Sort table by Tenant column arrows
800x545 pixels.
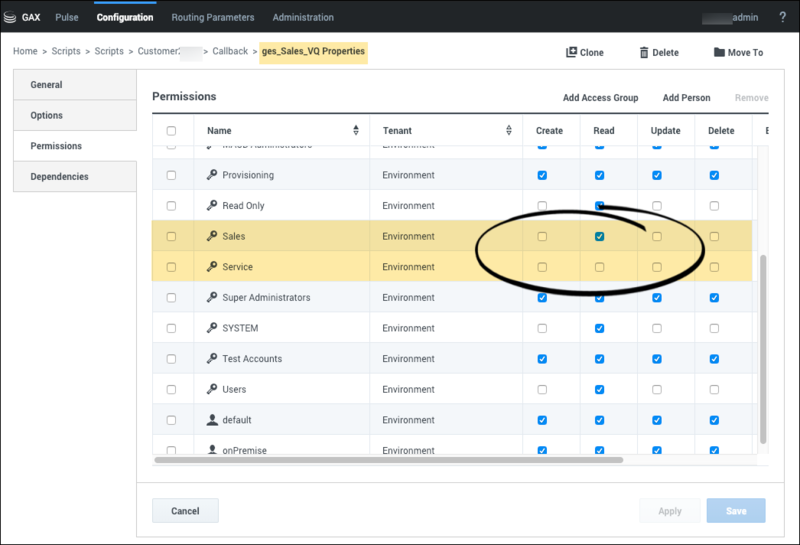(x=509, y=131)
